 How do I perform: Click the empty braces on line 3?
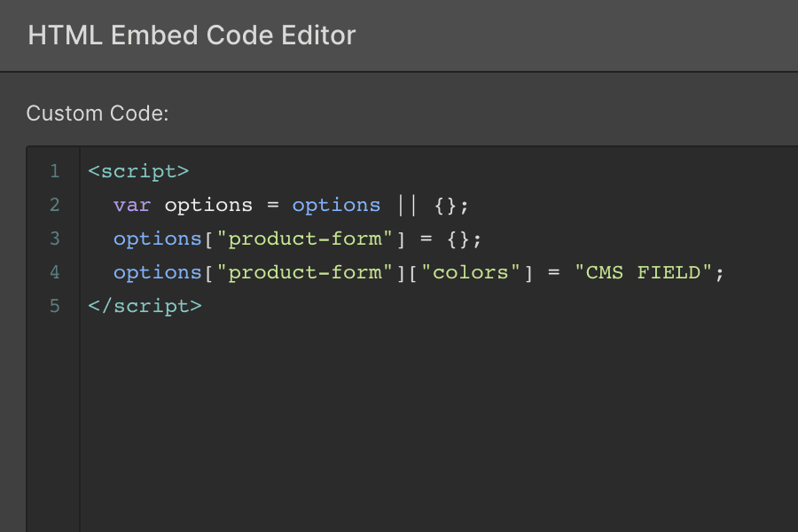point(458,239)
